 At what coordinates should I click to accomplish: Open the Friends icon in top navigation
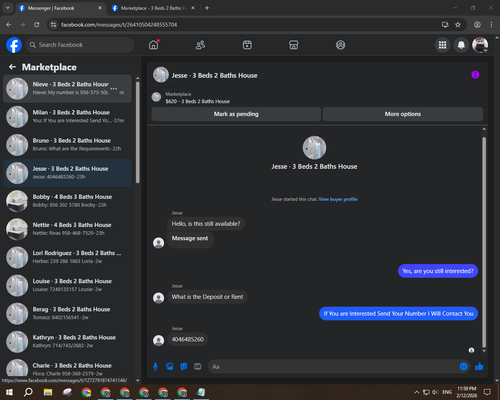coord(200,45)
